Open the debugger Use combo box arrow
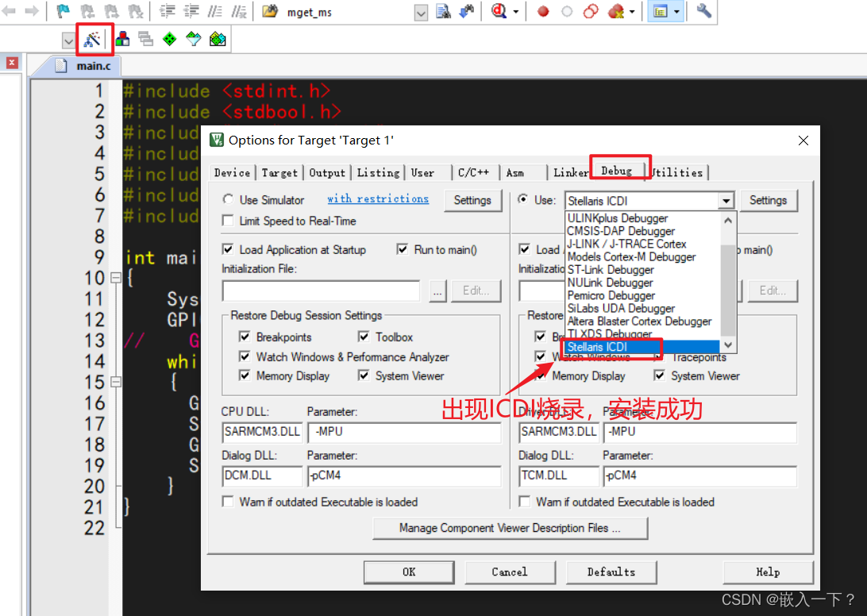Image resolution: width=867 pixels, height=616 pixels. 726,201
